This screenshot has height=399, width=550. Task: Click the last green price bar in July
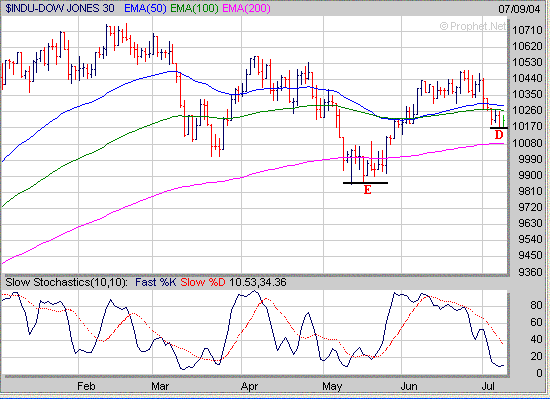click(x=504, y=121)
